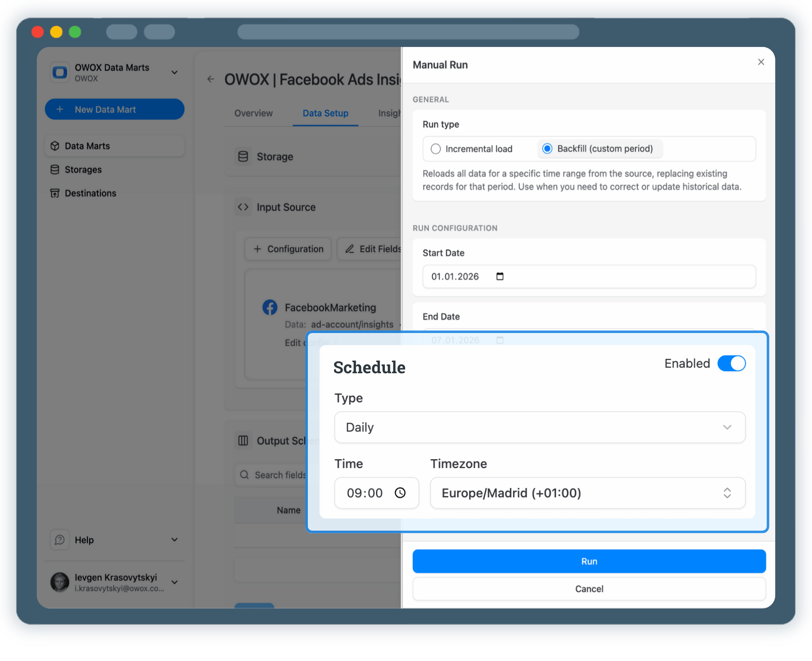Adjust the Timezone selector stepper
Screen dimensions: 812x661
pos(727,493)
